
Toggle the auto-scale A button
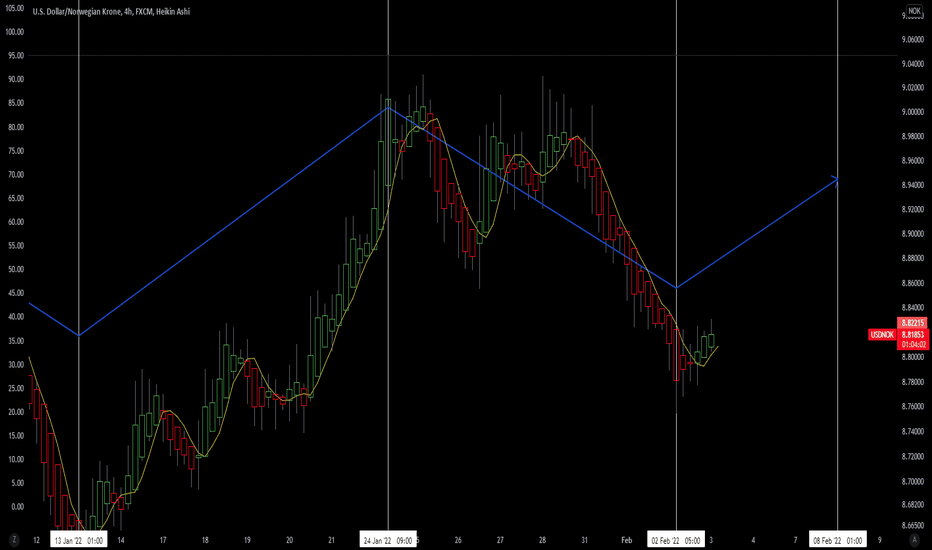(914, 540)
